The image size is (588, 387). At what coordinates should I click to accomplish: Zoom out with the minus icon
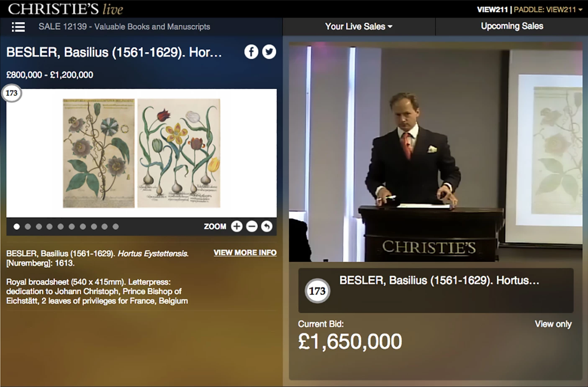coord(252,226)
